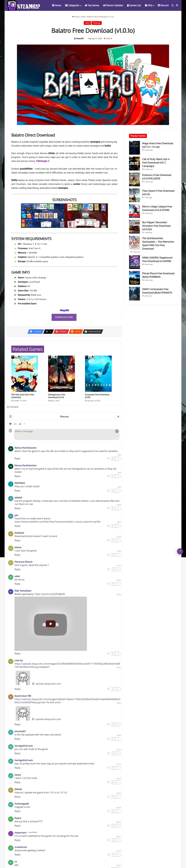Go to Top Games page
This screenshot has width=186, height=868.
(92, 5)
